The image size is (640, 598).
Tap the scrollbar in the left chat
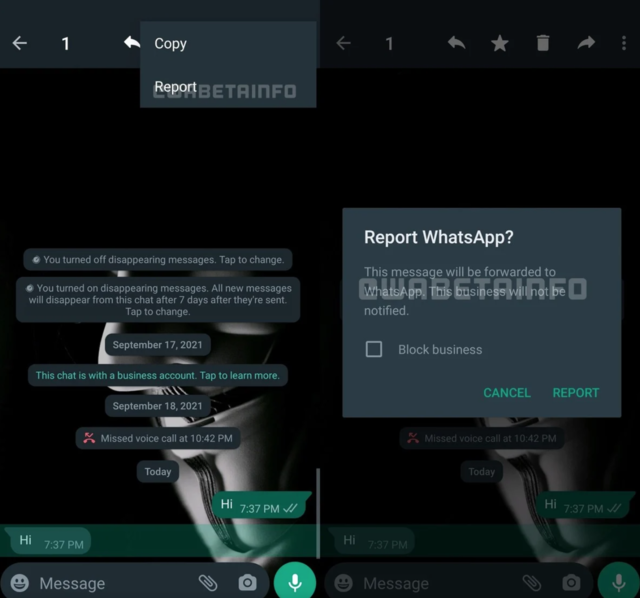click(x=318, y=513)
